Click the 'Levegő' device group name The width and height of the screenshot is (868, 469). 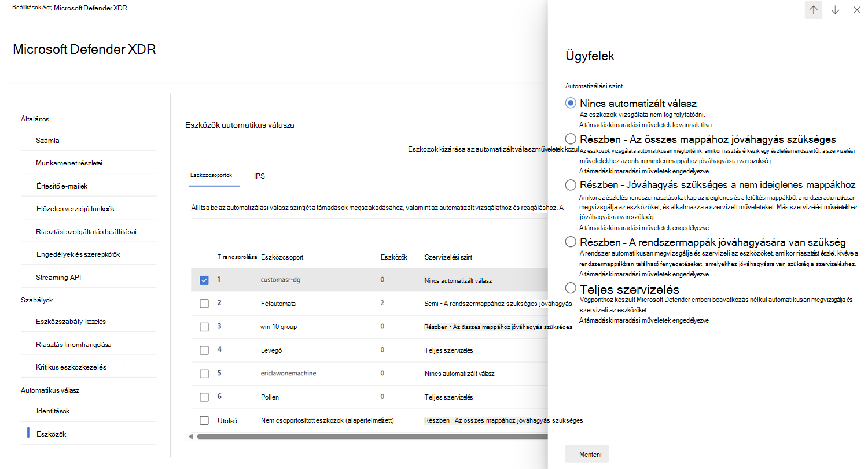pos(271,350)
